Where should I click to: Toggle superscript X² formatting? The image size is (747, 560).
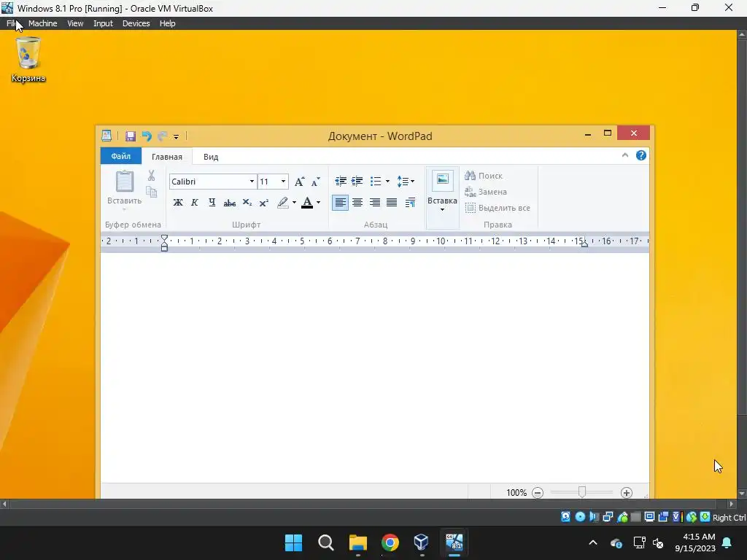(x=264, y=203)
